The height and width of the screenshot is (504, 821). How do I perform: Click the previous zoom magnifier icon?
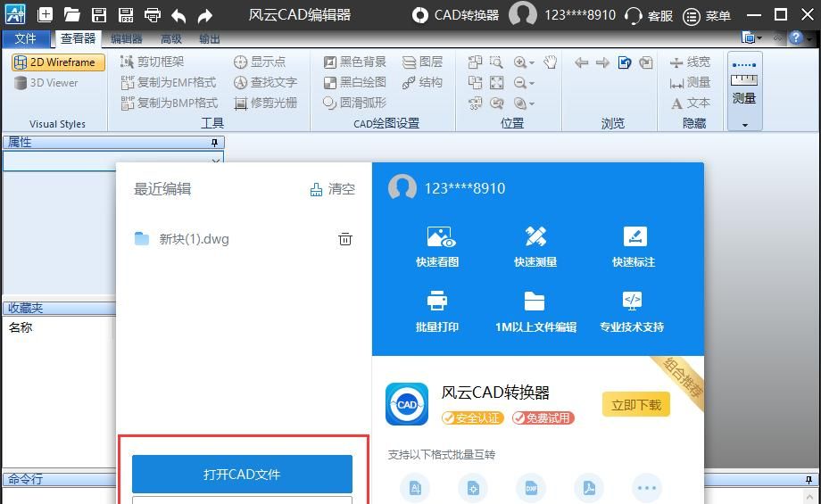496,103
